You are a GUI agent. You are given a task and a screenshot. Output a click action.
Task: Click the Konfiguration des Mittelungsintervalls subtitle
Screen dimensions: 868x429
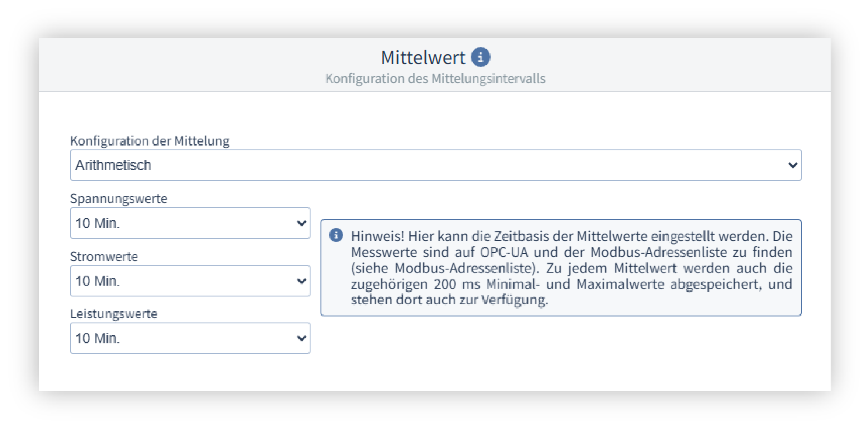point(435,78)
